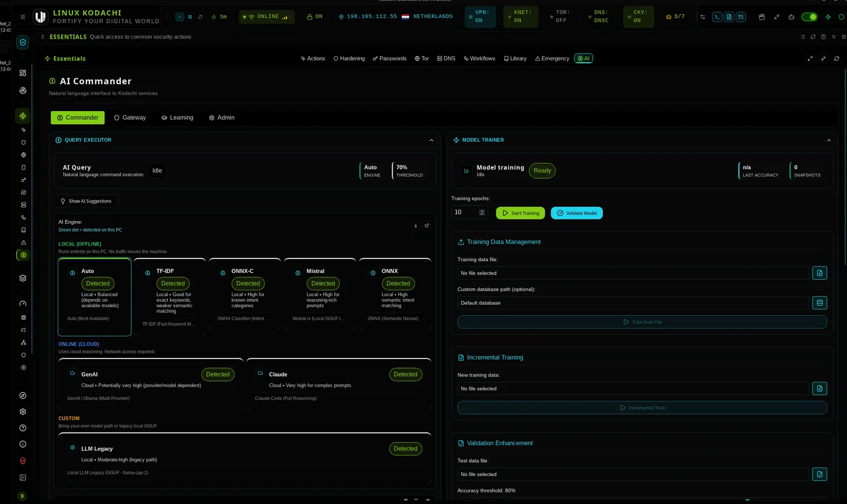
Task: Open the key icon in the sidebar
Action: point(23,180)
